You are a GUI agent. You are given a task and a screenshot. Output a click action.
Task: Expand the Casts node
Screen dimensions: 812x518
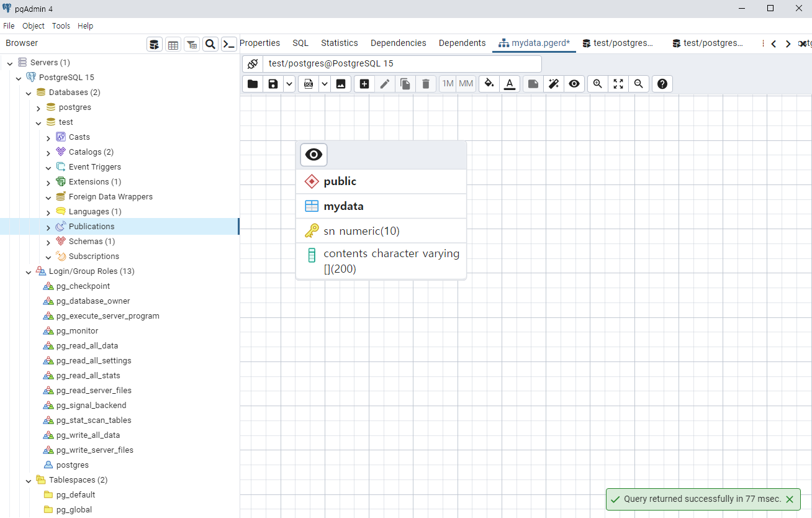pyautogui.click(x=48, y=137)
